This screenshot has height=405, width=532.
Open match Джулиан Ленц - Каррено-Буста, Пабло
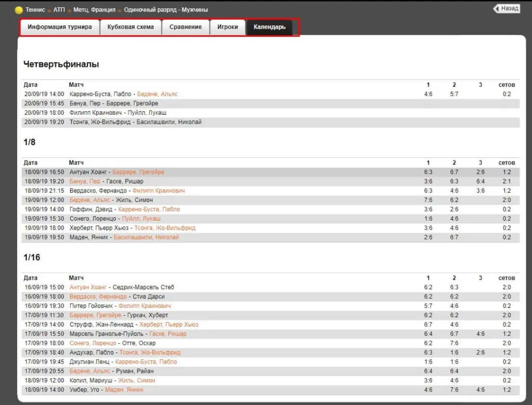point(123,362)
